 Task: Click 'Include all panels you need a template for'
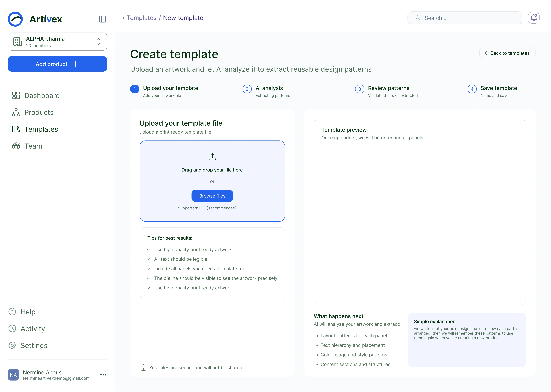click(199, 269)
